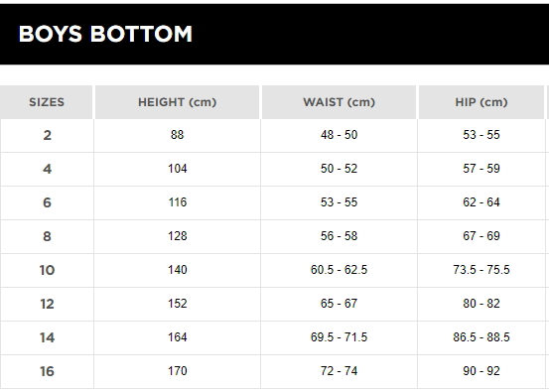This screenshot has width=549, height=392.
Task: Select the HIP (cm) column header
Action: (x=481, y=102)
